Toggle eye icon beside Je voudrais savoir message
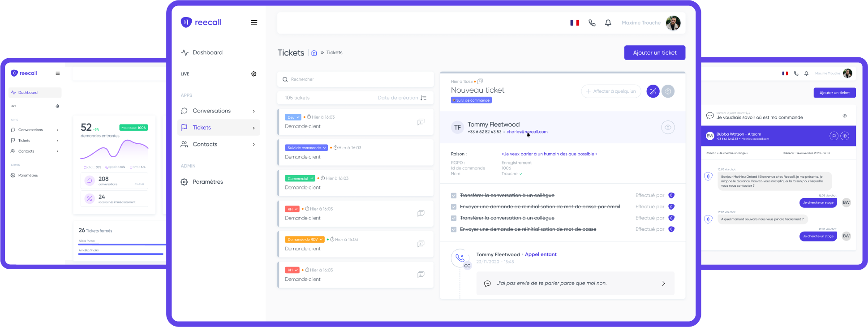 (845, 116)
